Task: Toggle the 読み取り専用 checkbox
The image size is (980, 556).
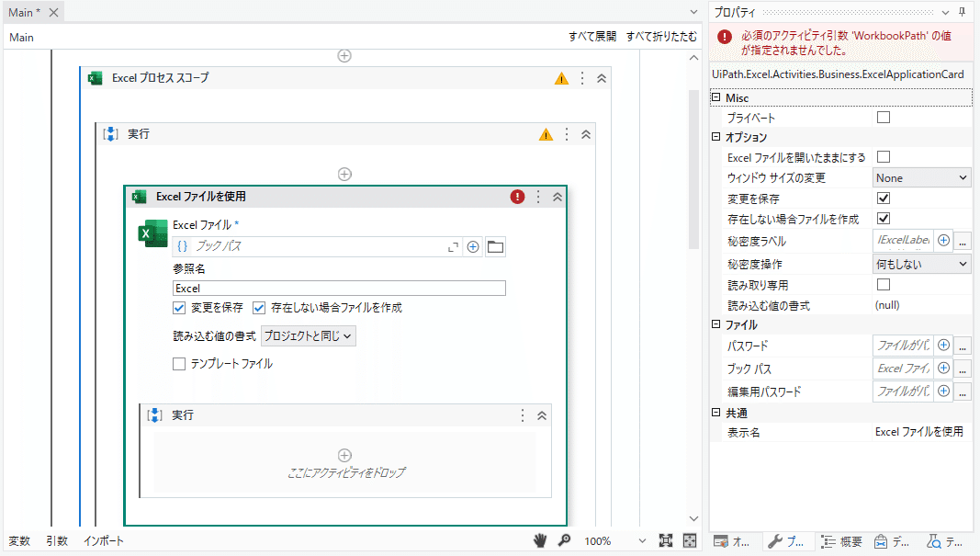Action: coord(884,285)
